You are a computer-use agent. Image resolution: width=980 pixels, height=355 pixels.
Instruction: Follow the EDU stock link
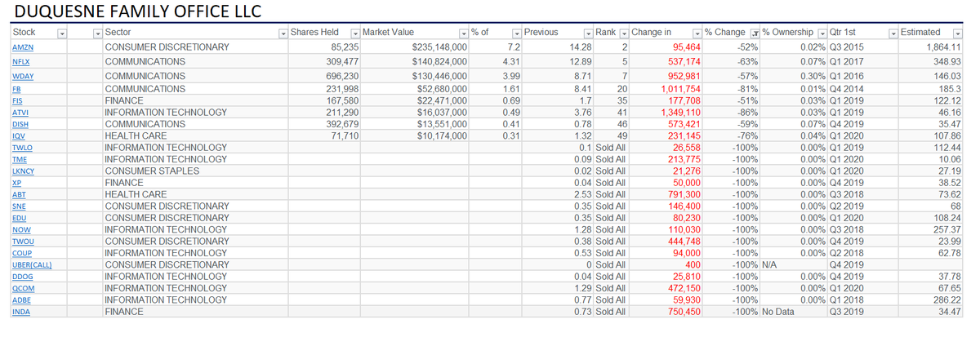click(19, 219)
